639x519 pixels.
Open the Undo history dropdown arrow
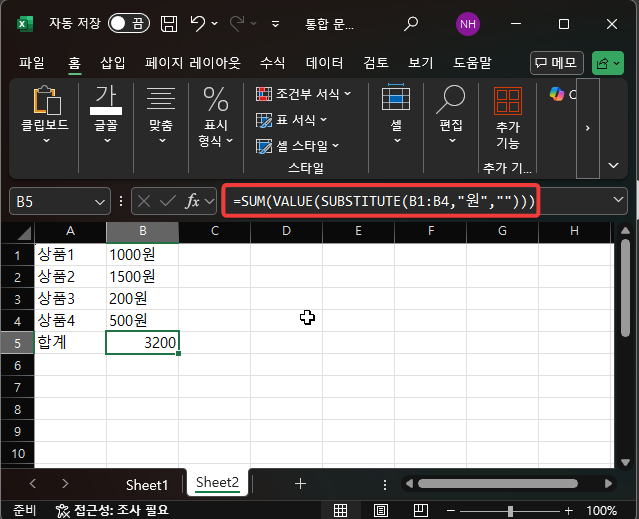pos(215,24)
